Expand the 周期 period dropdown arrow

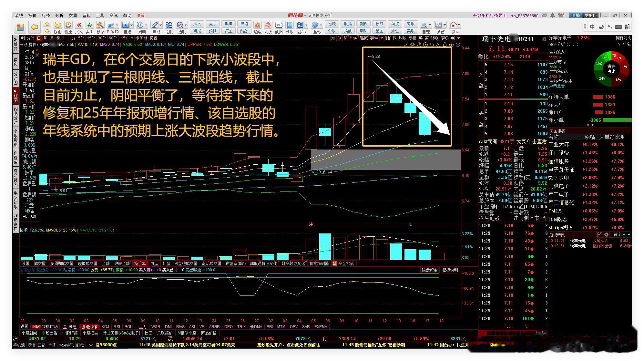click(146, 25)
